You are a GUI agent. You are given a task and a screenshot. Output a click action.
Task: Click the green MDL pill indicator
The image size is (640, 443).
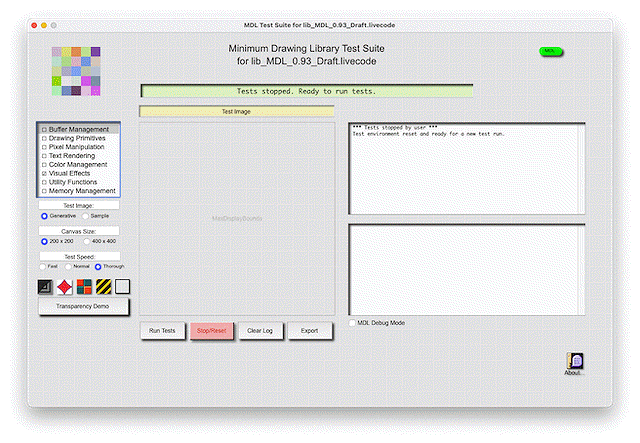(551, 51)
